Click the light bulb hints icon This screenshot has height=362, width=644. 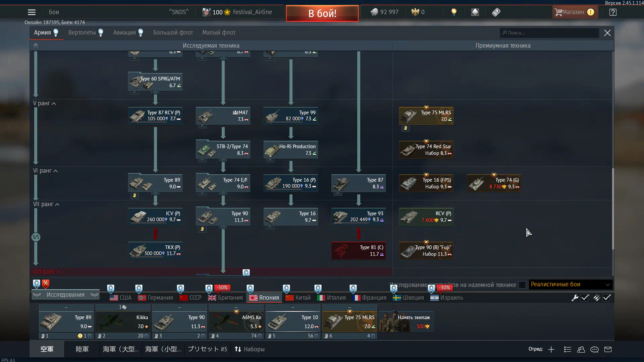point(454,12)
